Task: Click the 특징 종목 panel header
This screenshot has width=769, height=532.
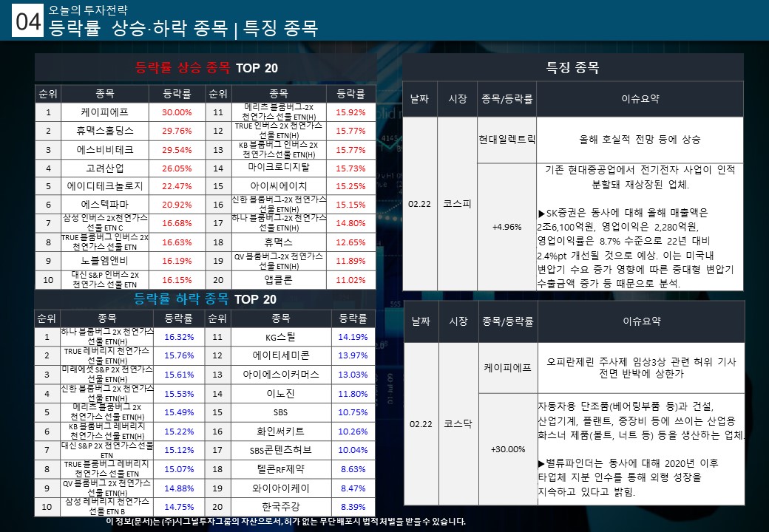Action: (573, 67)
